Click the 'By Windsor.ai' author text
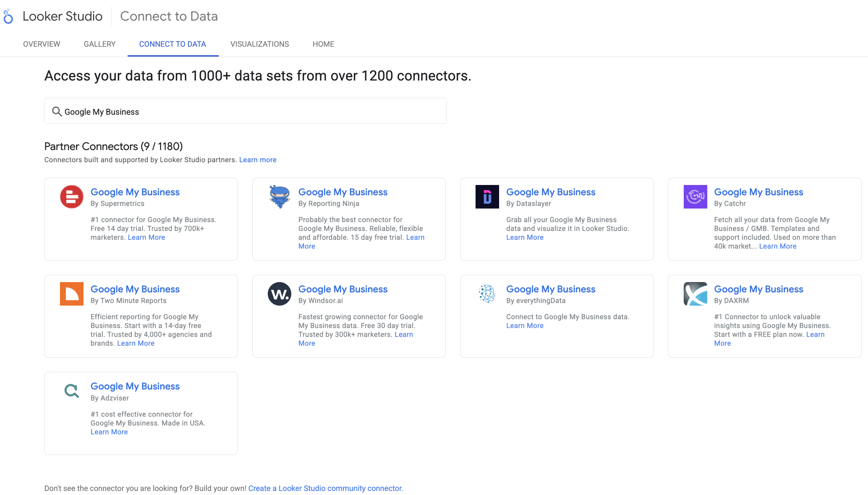 click(x=321, y=300)
